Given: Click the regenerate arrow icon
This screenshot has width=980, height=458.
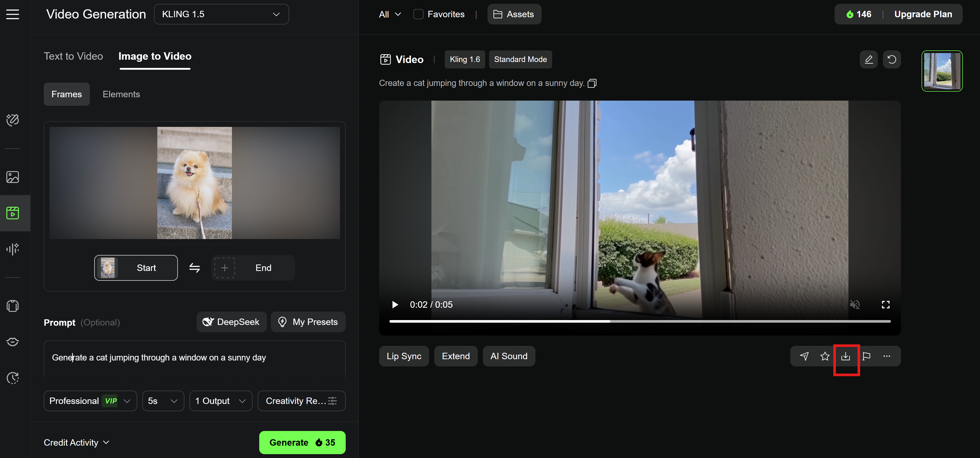Looking at the screenshot, I should click(x=892, y=59).
